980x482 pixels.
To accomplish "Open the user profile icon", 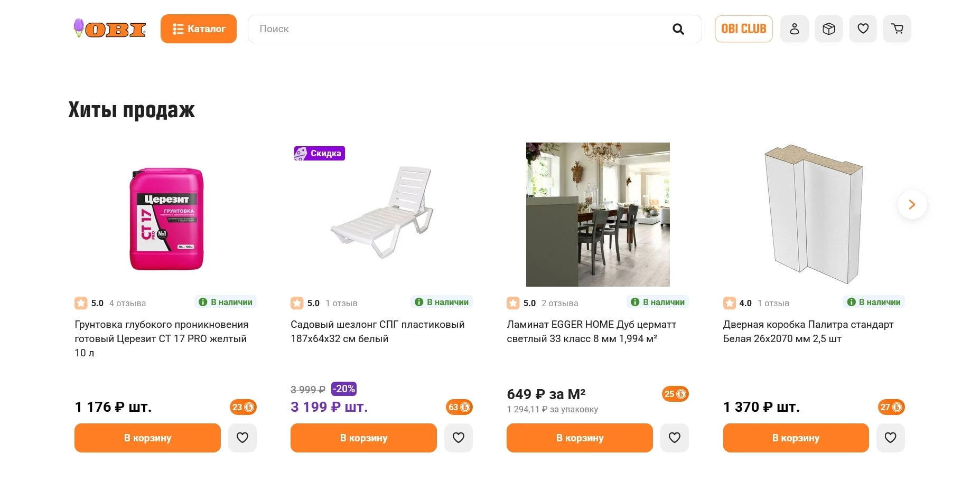I will point(794,29).
